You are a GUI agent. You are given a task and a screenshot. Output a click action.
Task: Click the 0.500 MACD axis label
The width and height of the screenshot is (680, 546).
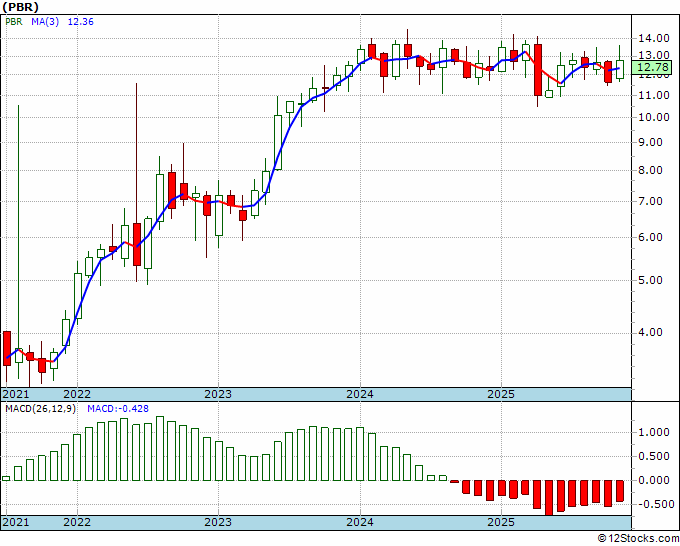click(654, 456)
